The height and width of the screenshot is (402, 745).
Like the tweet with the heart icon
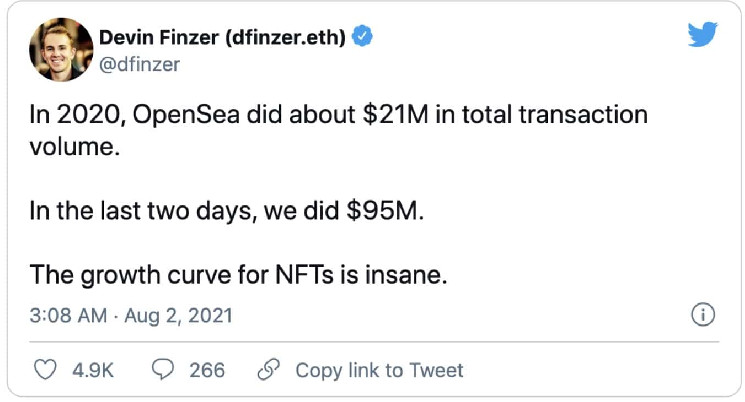tap(45, 370)
